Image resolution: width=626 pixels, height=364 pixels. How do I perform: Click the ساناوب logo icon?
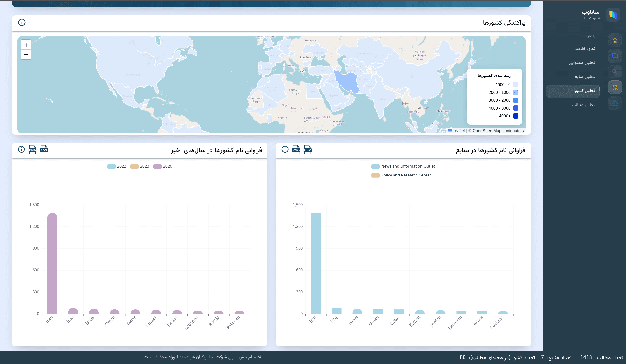(x=613, y=15)
